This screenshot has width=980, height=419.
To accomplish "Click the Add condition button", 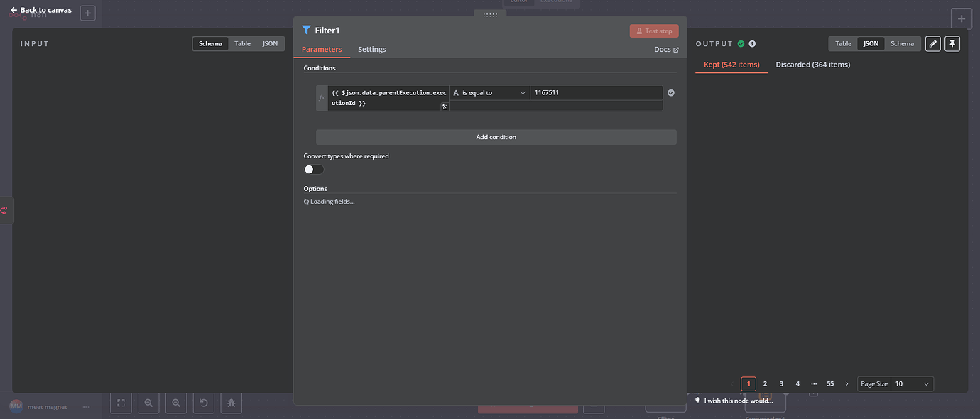I will 496,136.
